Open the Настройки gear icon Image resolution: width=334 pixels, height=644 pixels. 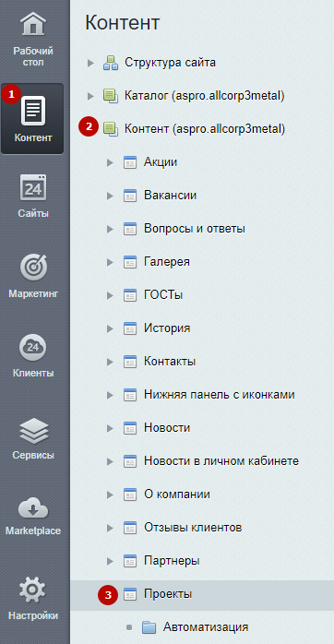(x=33, y=590)
